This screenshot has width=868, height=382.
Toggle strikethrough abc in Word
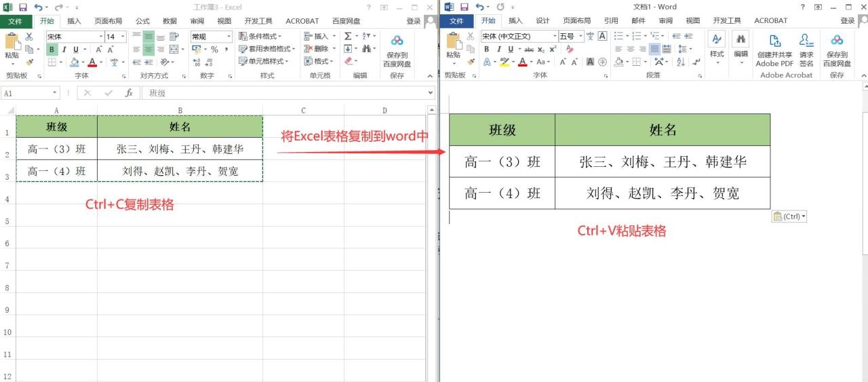point(529,49)
